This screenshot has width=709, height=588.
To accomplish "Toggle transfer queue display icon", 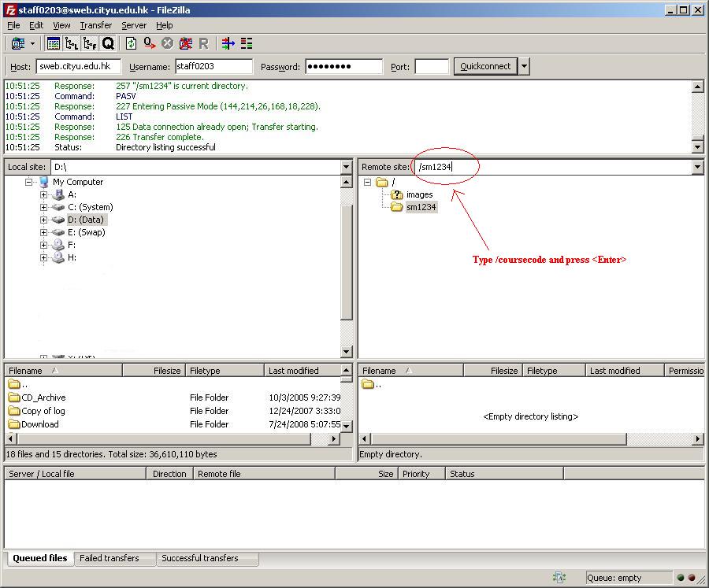I will pyautogui.click(x=108, y=43).
